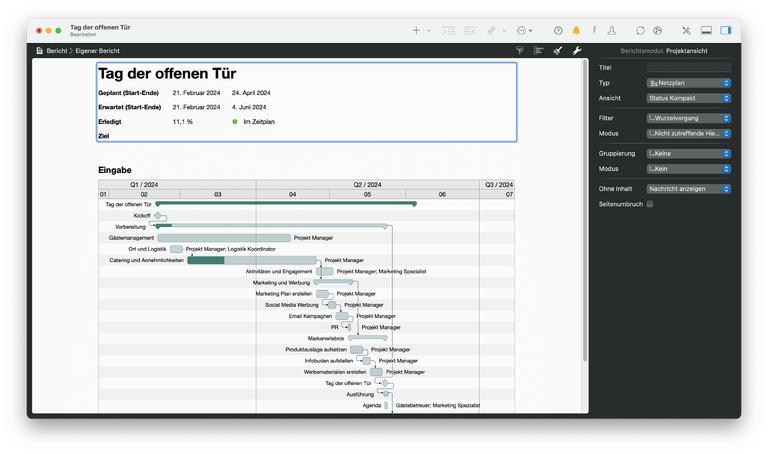The width and height of the screenshot is (768, 454).
Task: Click the Titel input field
Action: (x=689, y=67)
